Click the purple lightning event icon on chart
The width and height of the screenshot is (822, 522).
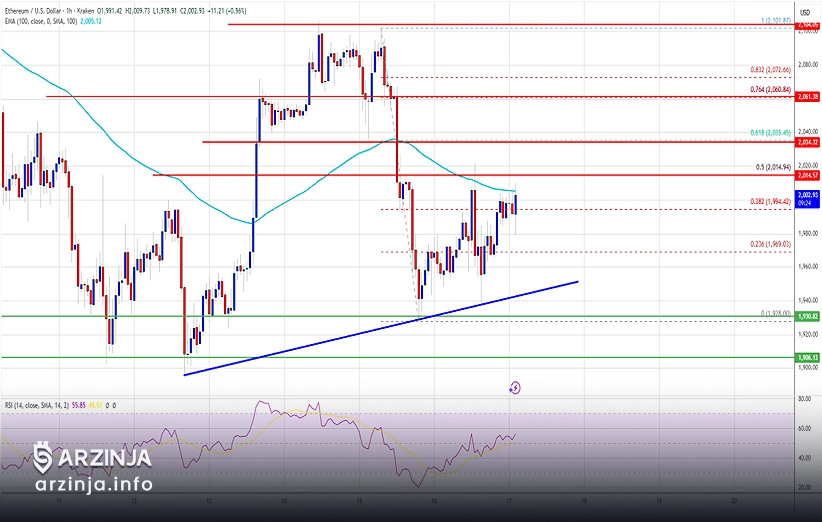(515, 387)
